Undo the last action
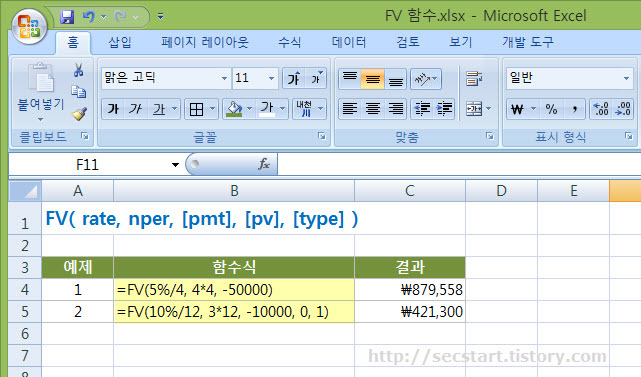The width and height of the screenshot is (641, 377). 88,17
